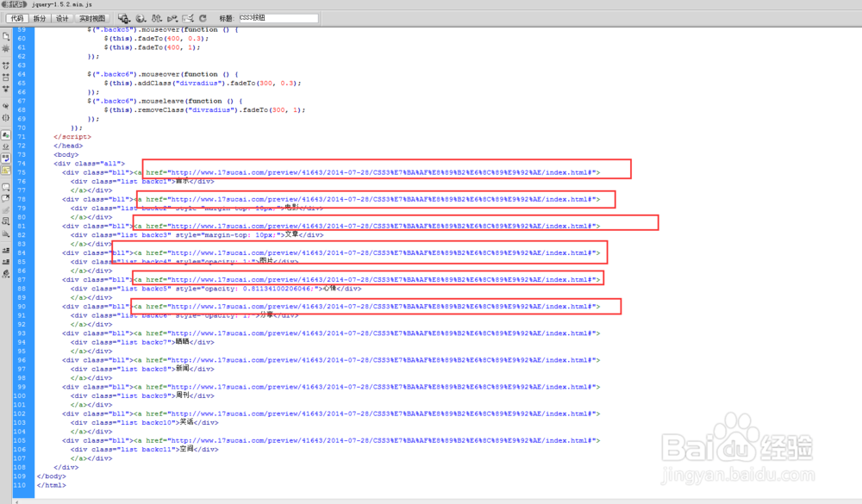Click line number 110 in gutter
Screen dimensions: 862x504
pos(20,485)
